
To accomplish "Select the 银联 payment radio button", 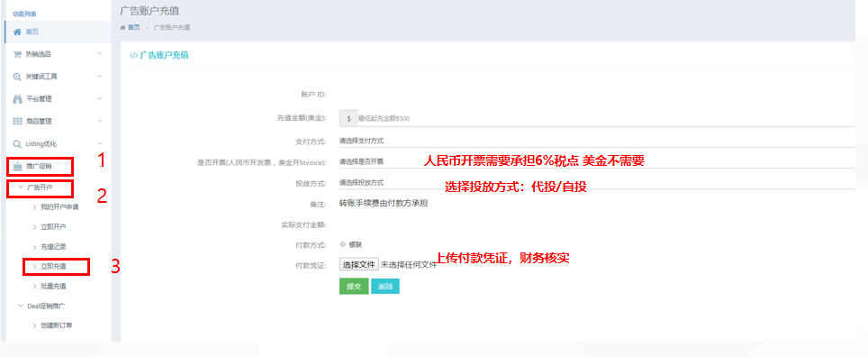I will tap(343, 244).
